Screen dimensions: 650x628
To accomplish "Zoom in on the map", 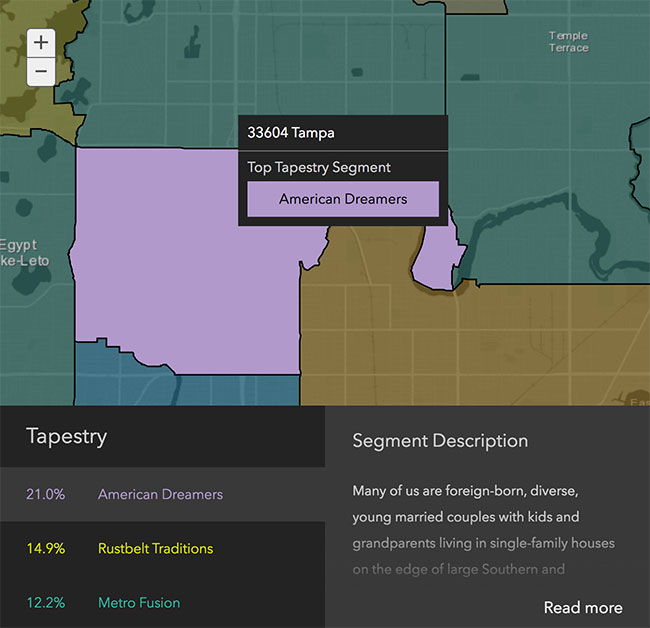I will [40, 43].
